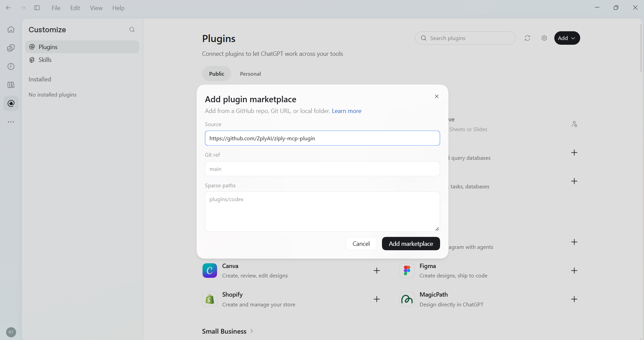
Task: Click the Sparse paths text area
Action: pyautogui.click(x=323, y=212)
